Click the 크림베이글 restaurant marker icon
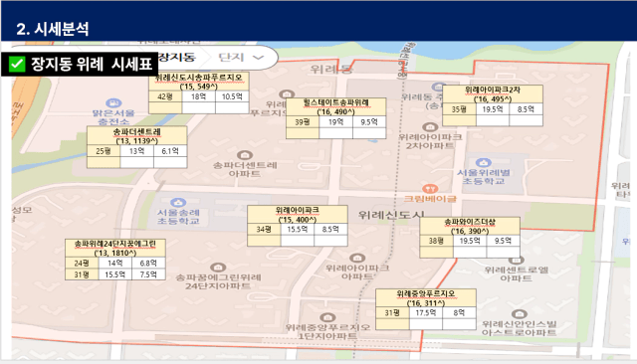This screenshot has height=364, width=637. tap(430, 188)
